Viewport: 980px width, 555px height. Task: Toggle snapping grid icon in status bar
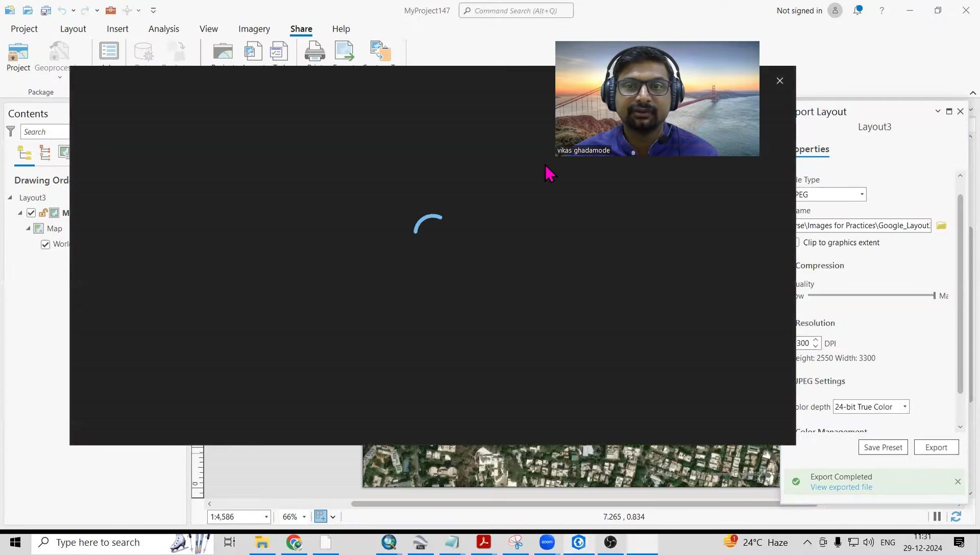pos(321,517)
